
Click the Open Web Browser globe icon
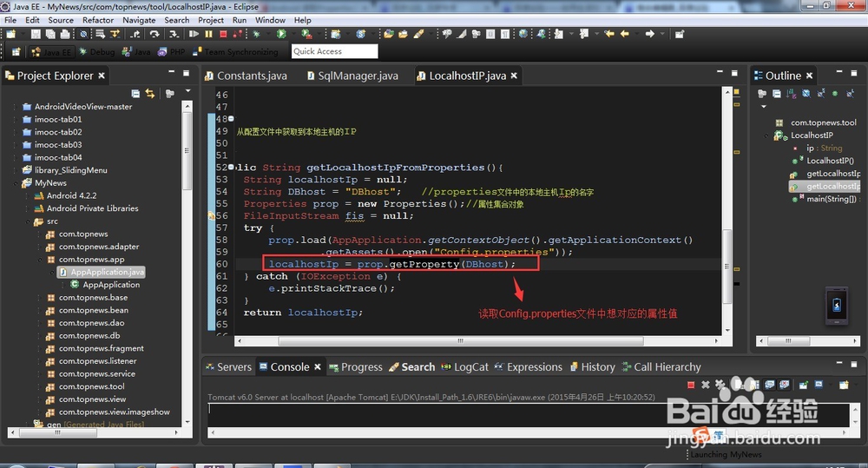(523, 35)
